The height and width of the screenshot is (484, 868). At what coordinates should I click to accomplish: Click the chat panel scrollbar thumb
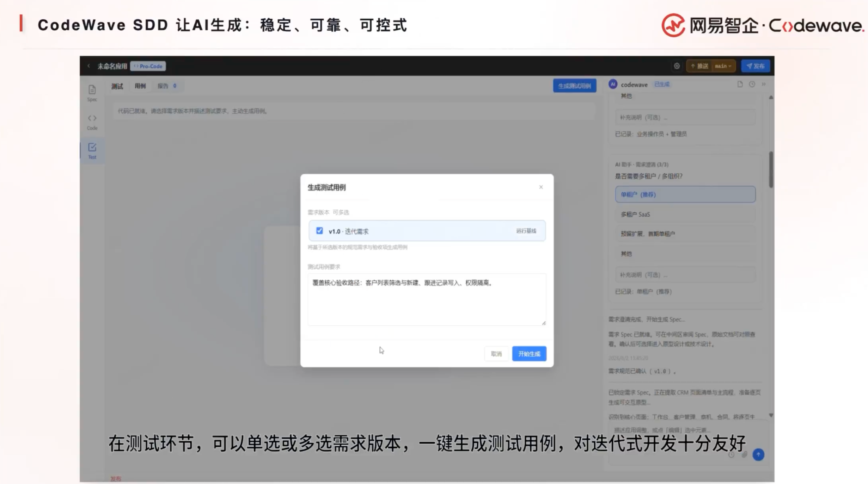pos(771,169)
